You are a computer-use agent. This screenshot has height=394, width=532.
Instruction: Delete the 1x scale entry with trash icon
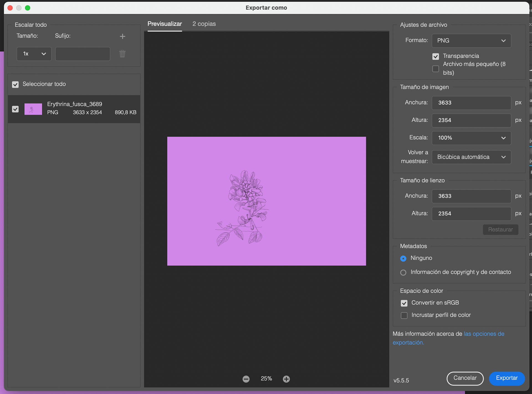click(122, 54)
